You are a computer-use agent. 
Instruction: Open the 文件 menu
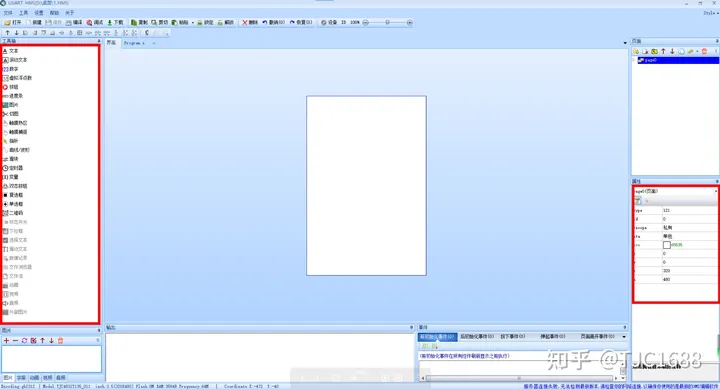pos(8,13)
